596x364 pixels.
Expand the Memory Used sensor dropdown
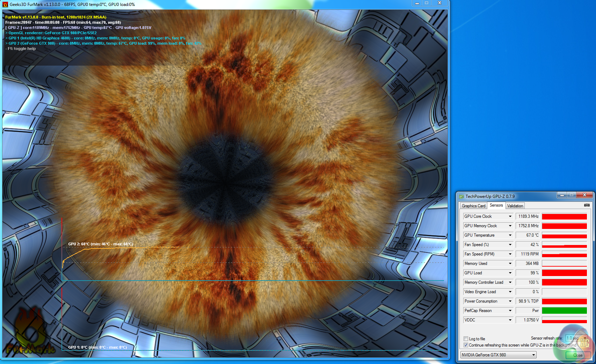point(510,263)
